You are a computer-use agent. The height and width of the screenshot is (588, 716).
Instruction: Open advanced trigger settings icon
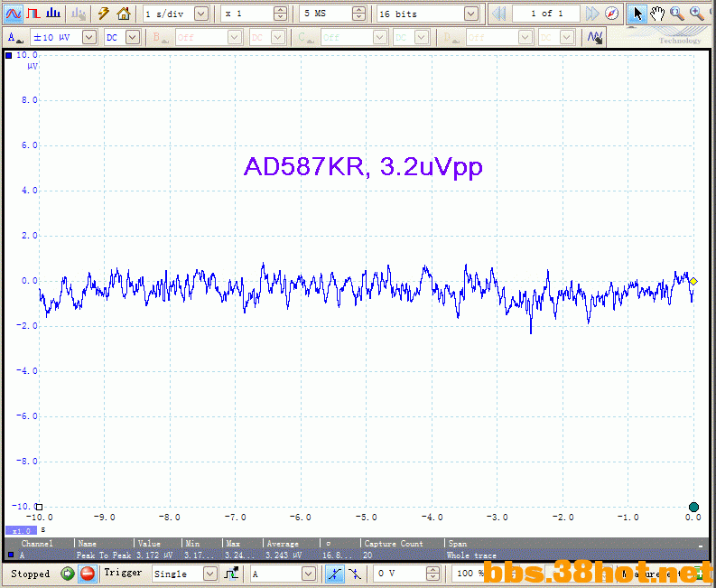click(x=232, y=574)
